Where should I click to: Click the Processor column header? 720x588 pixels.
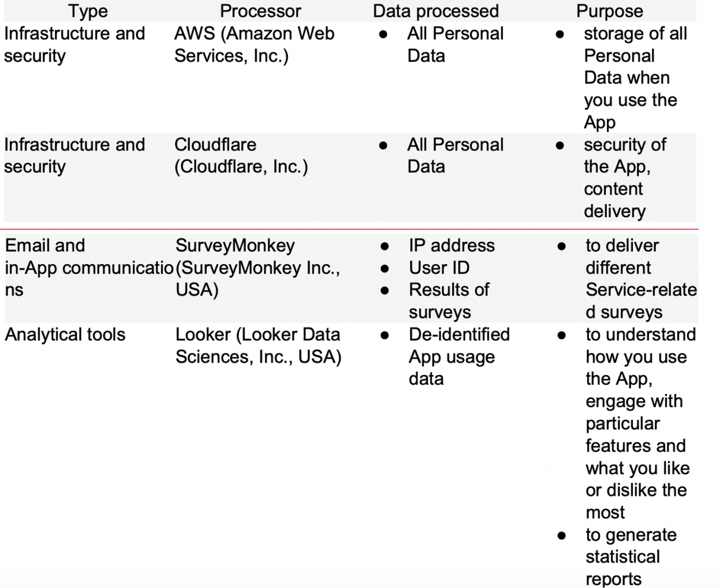pyautogui.click(x=260, y=11)
